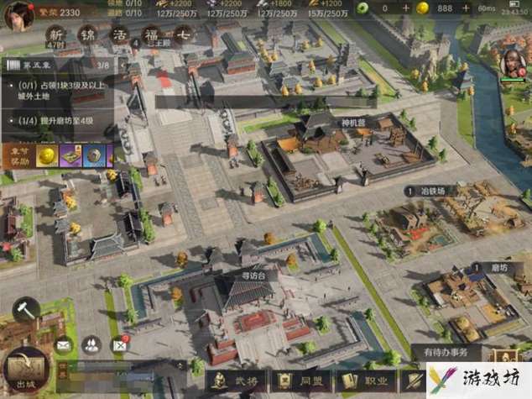Image resolution: width=532 pixels, height=399 pixels.
Task: Open the 同盟 alliance menu
Action: [302, 381]
